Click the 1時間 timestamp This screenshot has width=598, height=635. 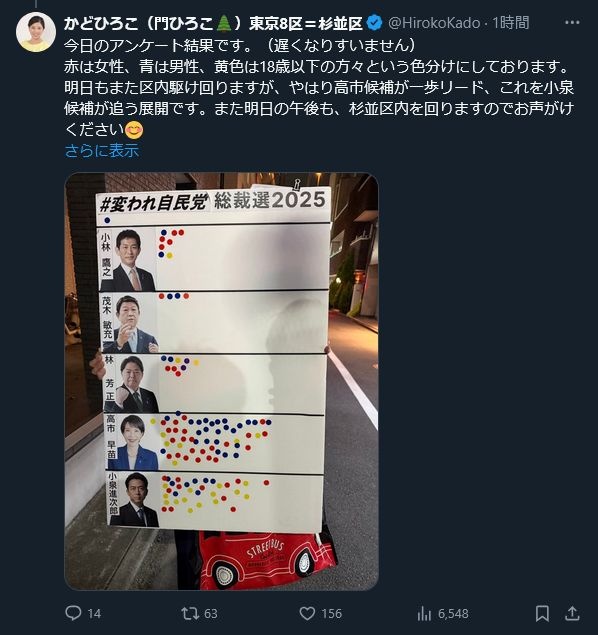tap(511, 23)
